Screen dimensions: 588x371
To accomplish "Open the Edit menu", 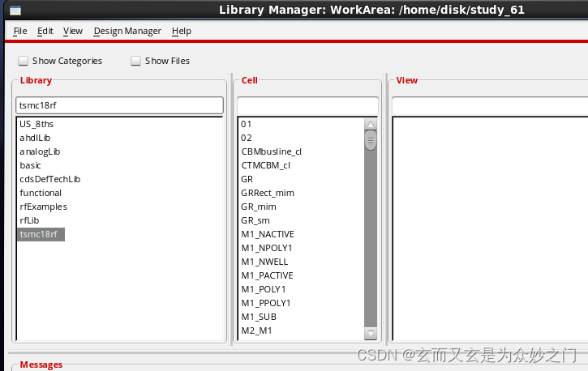I will pyautogui.click(x=45, y=31).
